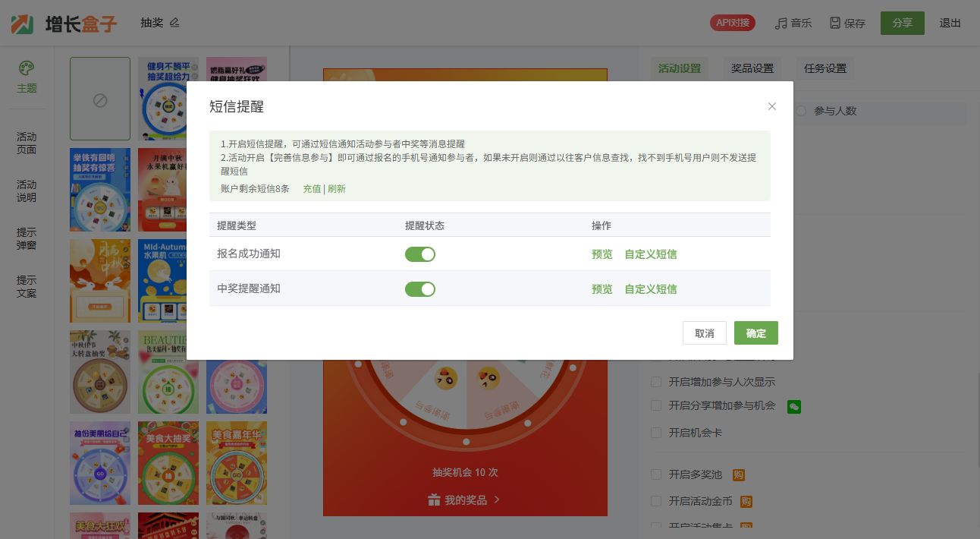Viewport: 980px width, 539px height.
Task: Open 活动说明 in the left sidebar
Action: pyautogui.click(x=27, y=191)
